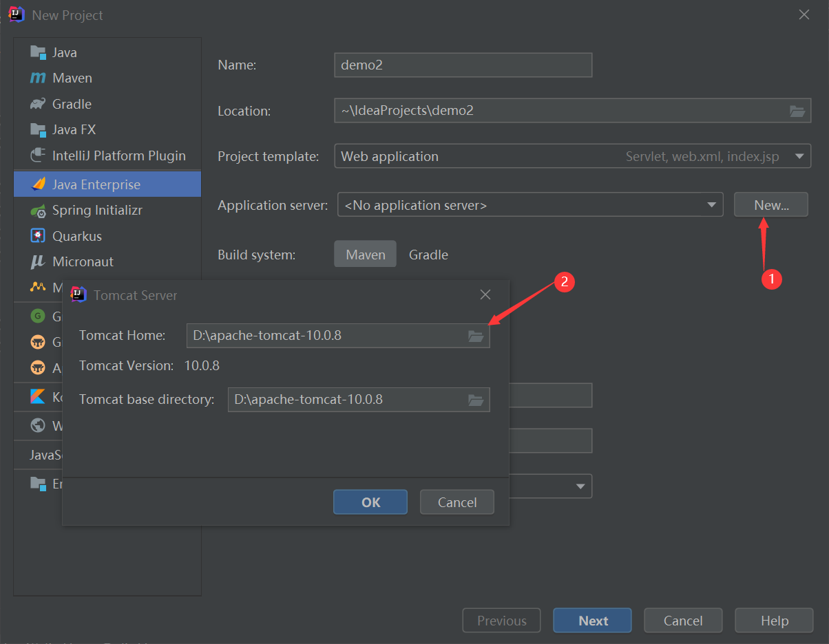Select Gradle elephant icon
This screenshot has height=644, width=829.
(x=38, y=104)
